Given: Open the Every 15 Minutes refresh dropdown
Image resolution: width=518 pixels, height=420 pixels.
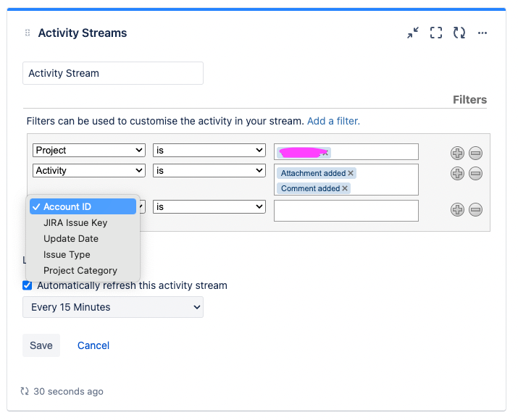Looking at the screenshot, I should pos(113,307).
